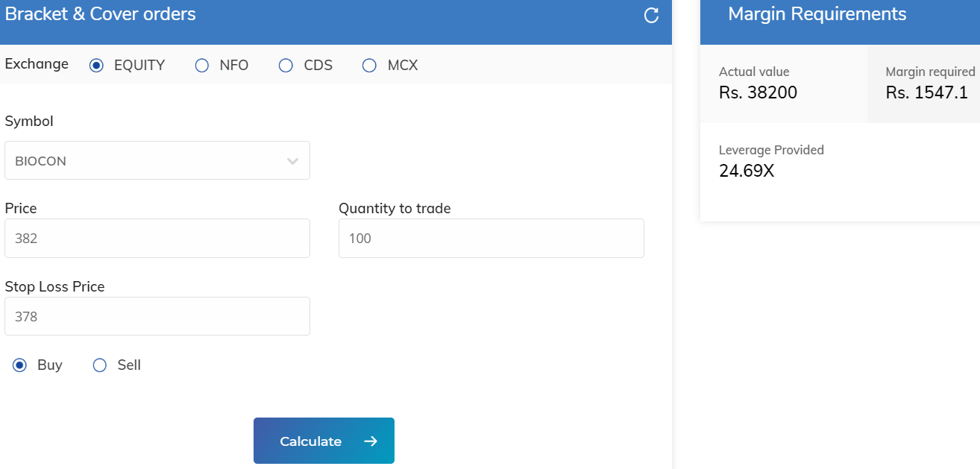Select the Buy option

point(20,365)
